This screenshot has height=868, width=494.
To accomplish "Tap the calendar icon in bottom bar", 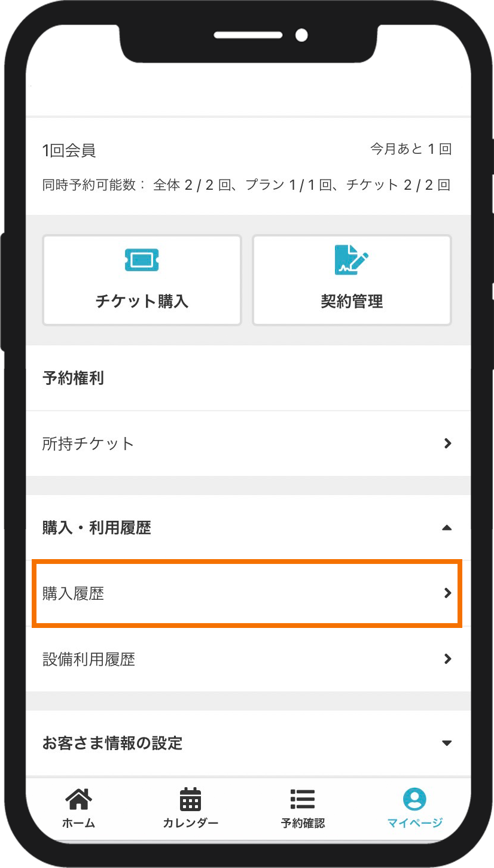I will [190, 799].
